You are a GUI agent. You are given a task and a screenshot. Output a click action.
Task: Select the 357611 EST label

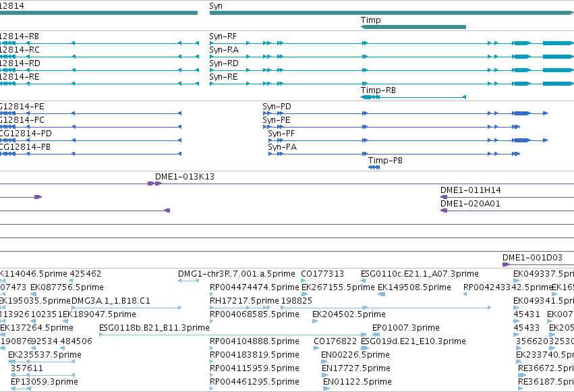[x=27, y=368]
